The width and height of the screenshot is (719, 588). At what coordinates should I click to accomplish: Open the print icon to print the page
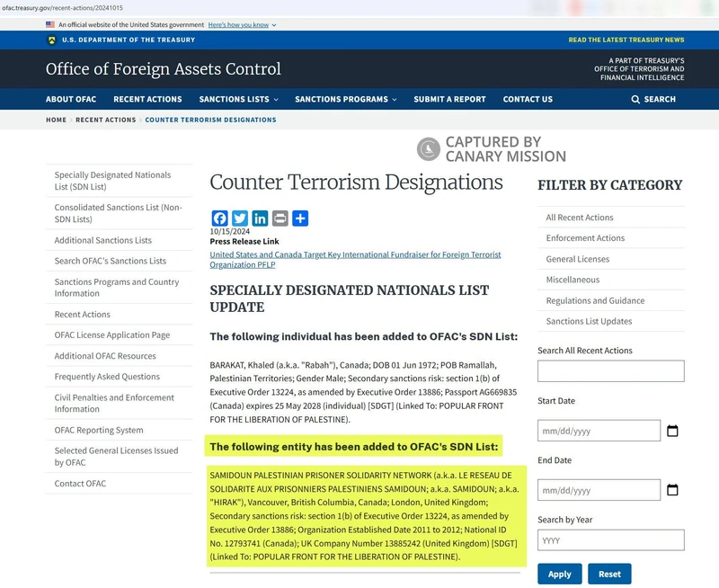280,218
